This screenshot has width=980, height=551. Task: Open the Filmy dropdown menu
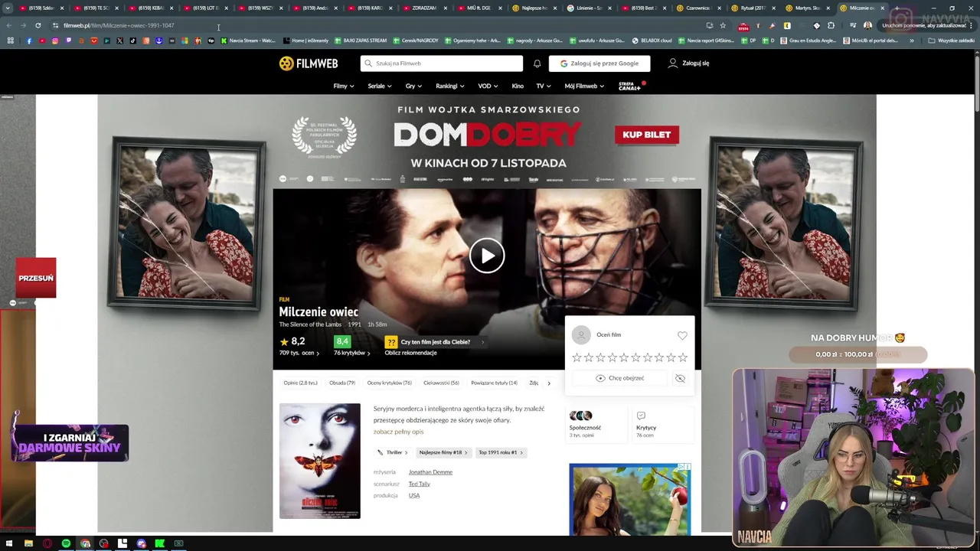click(344, 86)
